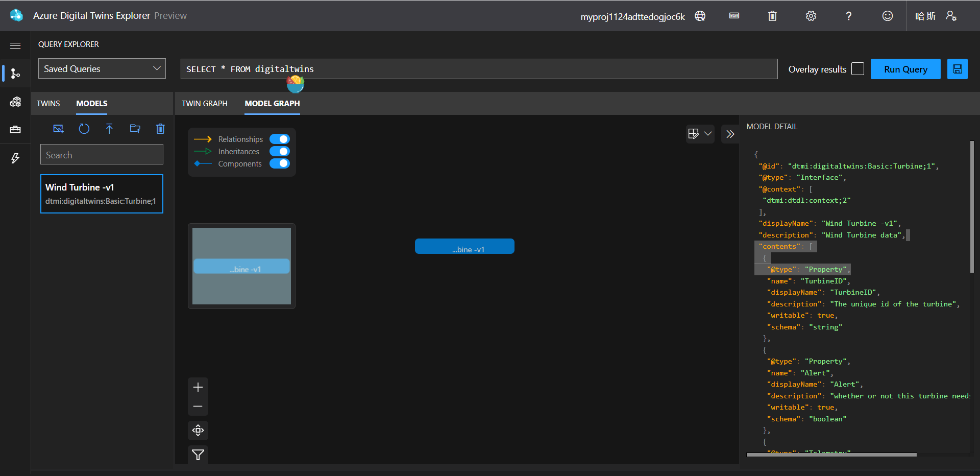
Task: Switch to the TWIN GRAPH tab
Action: (205, 104)
